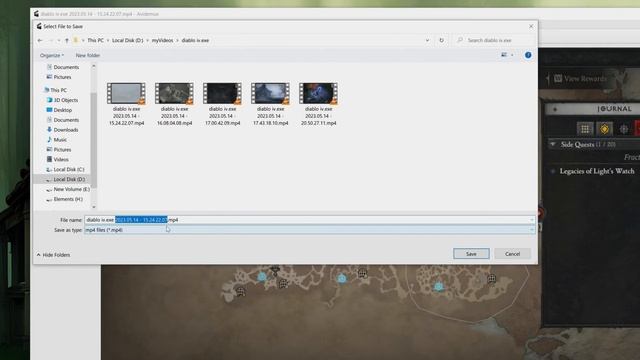The image size is (640, 360).
Task: Select the Legacies of Light's Watch quest
Action: (x=597, y=171)
